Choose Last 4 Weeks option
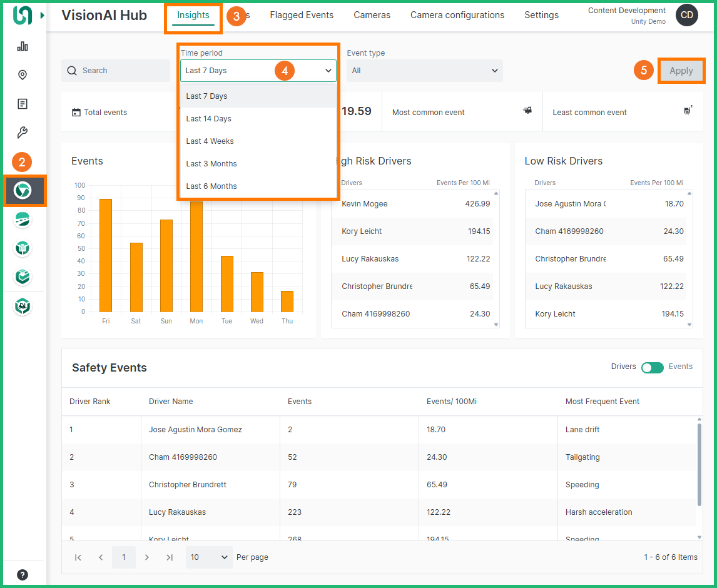 pos(210,141)
